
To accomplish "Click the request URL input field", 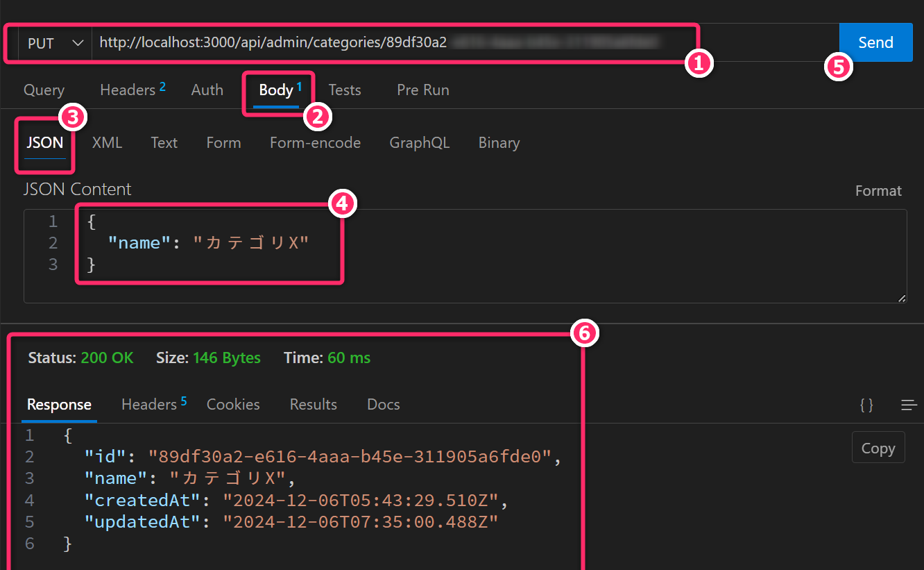I will (388, 43).
